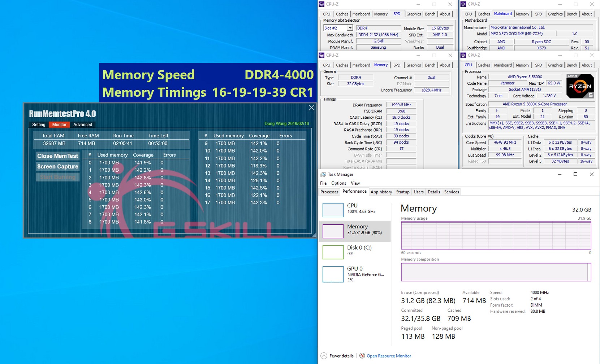Click CPU-Z CPU window title icon
The width and height of the screenshot is (600, 364).
[463, 56]
